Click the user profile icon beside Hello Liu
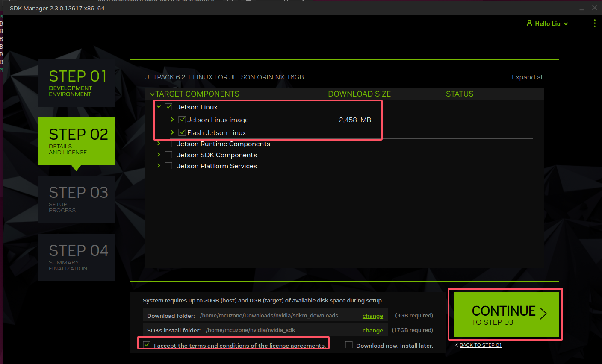 coord(529,23)
